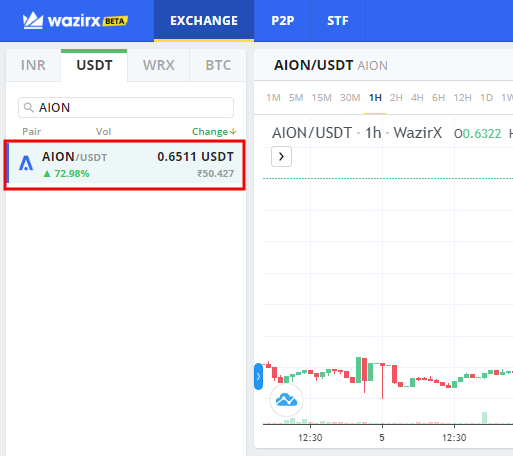This screenshot has height=456, width=513.
Task: Open the EXCHANGE tab
Action: coord(204,21)
